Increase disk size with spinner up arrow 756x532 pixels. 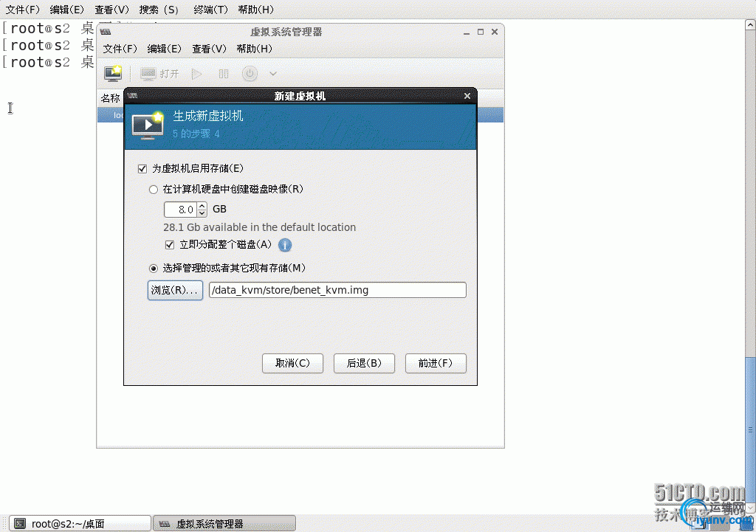click(x=202, y=206)
